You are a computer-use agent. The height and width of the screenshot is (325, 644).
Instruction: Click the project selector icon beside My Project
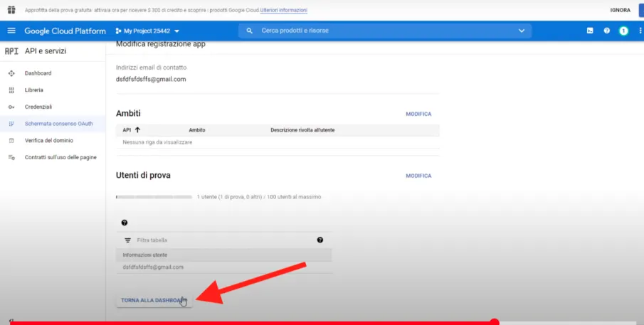(x=118, y=31)
